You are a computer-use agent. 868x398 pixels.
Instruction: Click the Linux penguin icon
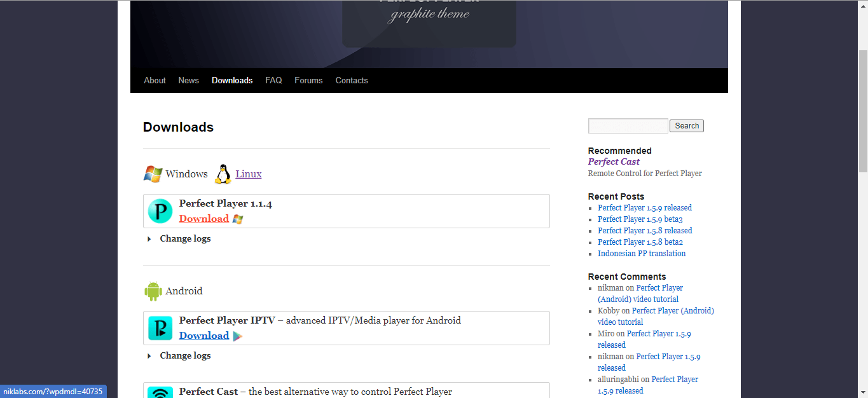coord(223,174)
